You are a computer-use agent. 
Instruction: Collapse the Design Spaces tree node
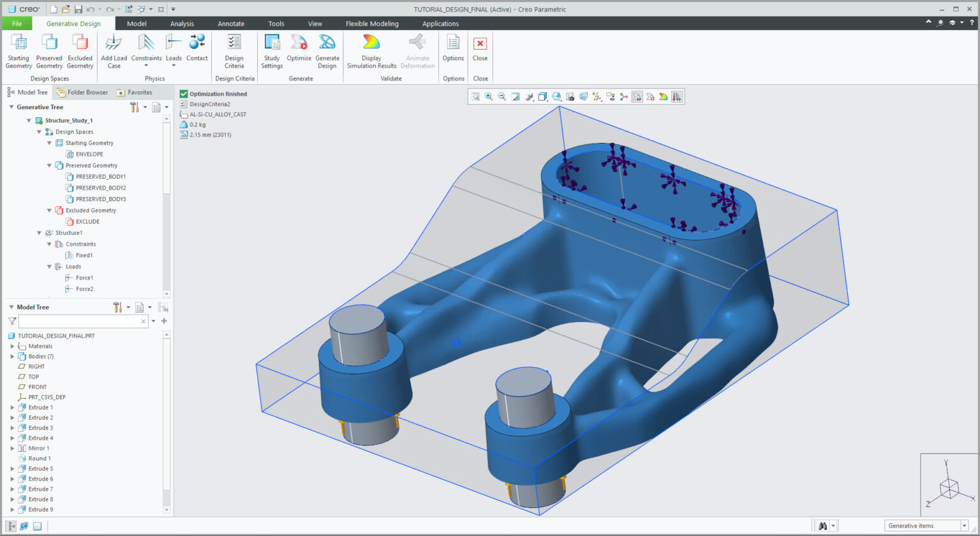pyautogui.click(x=40, y=131)
